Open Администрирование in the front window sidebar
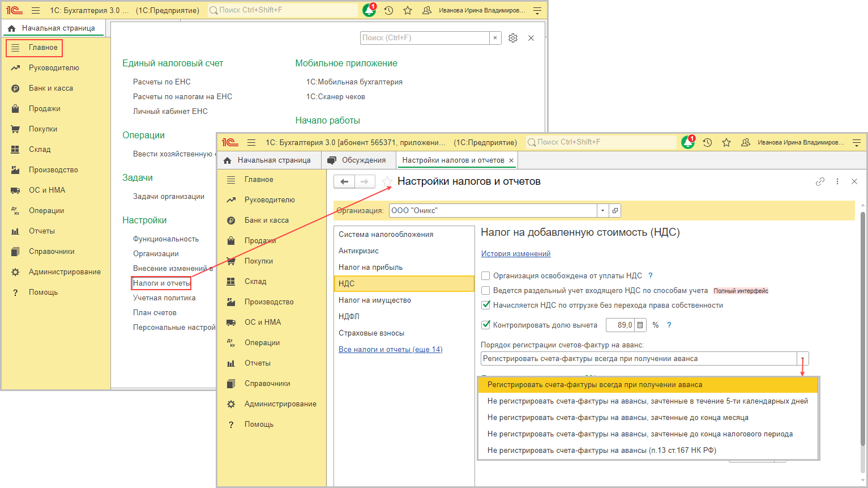 coord(280,404)
